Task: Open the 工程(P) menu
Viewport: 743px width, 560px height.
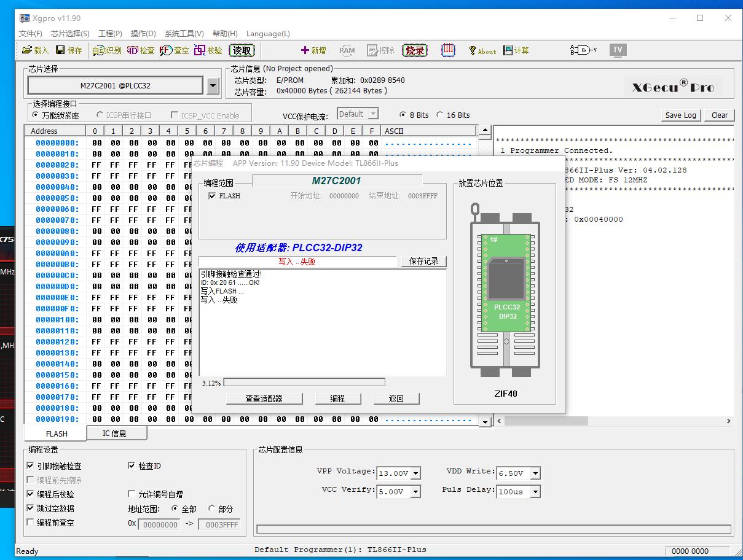Action: tap(110, 34)
